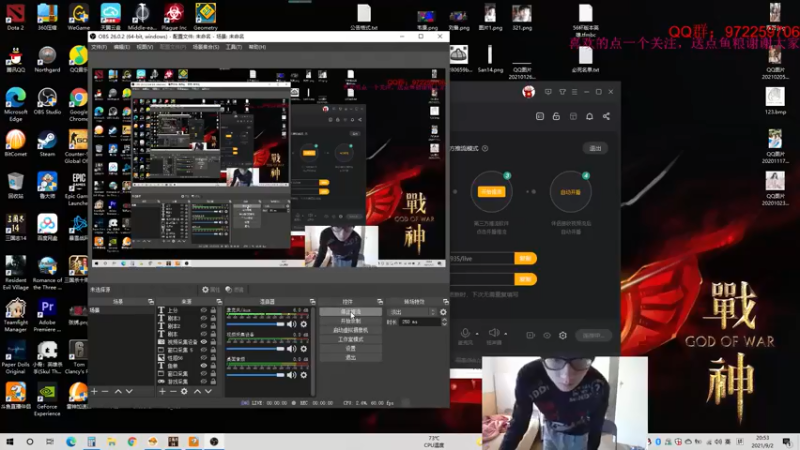Open the 视图(V) menu in OBS
The image size is (800, 450).
click(144, 47)
